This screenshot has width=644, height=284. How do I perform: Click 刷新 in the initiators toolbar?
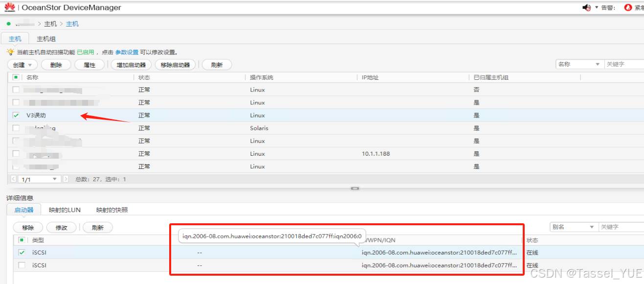pos(98,228)
